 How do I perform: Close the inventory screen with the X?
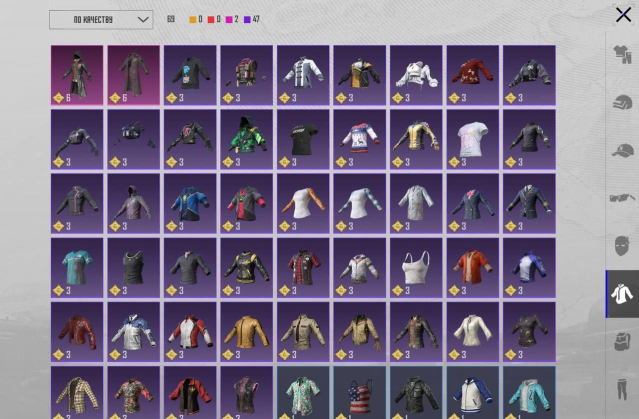click(x=623, y=15)
